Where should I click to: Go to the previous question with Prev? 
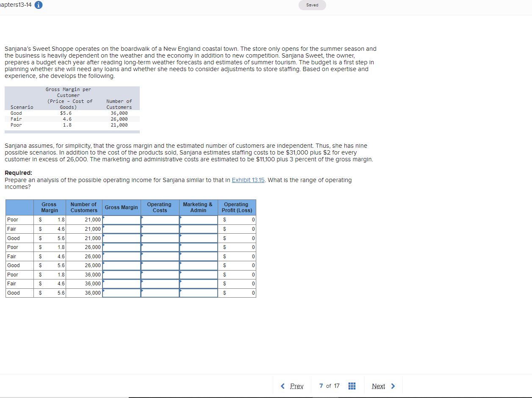(x=293, y=386)
